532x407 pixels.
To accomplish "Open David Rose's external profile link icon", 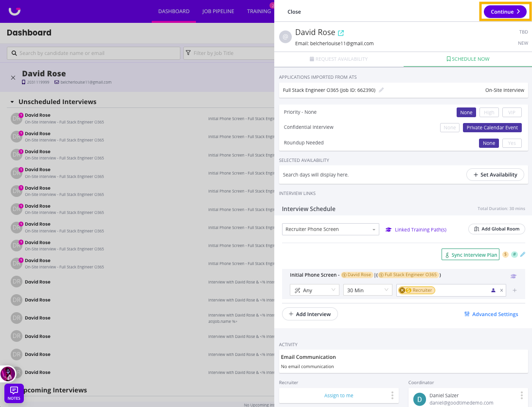I will 341,33.
